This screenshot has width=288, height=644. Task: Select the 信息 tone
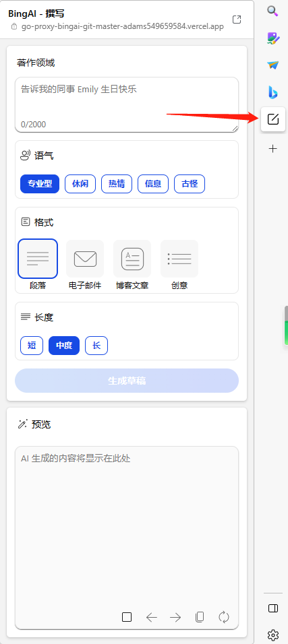(153, 184)
